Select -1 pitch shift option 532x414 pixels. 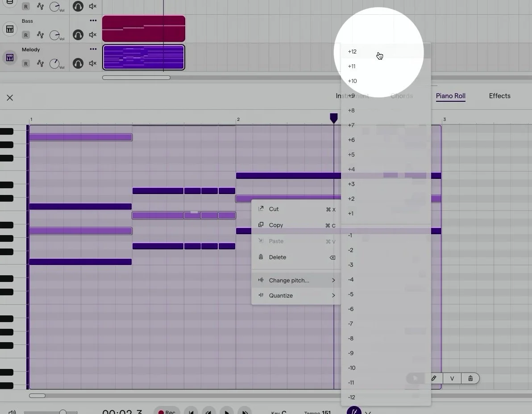click(386, 235)
